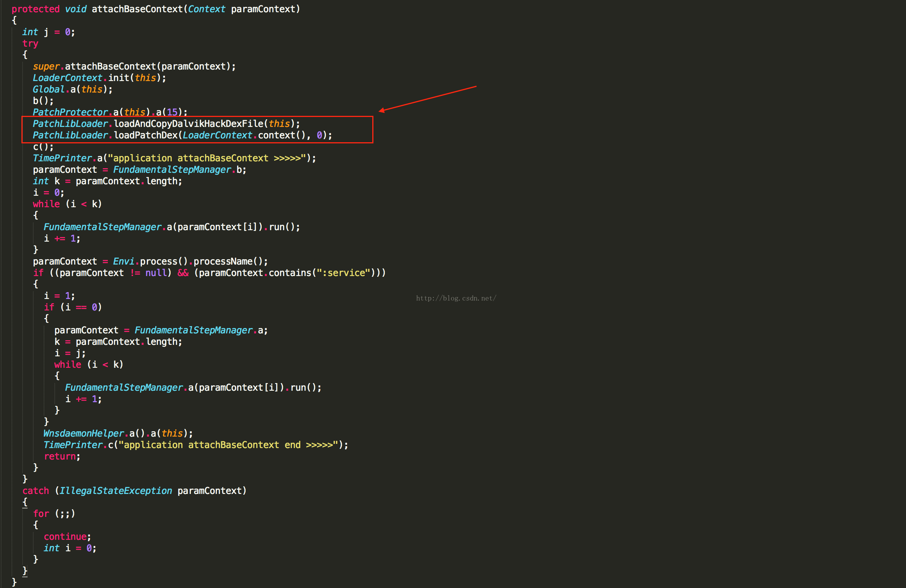Click the attachBaseContext method name
This screenshot has height=588, width=906.
click(137, 9)
